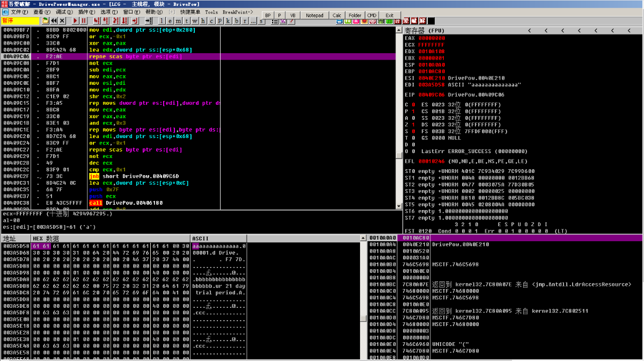Select stack row with UNICODE "("
This screenshot has width=644, height=361.
506,343
